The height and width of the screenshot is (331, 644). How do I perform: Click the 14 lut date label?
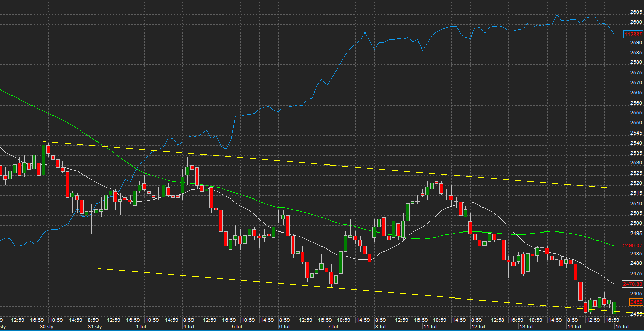click(575, 327)
